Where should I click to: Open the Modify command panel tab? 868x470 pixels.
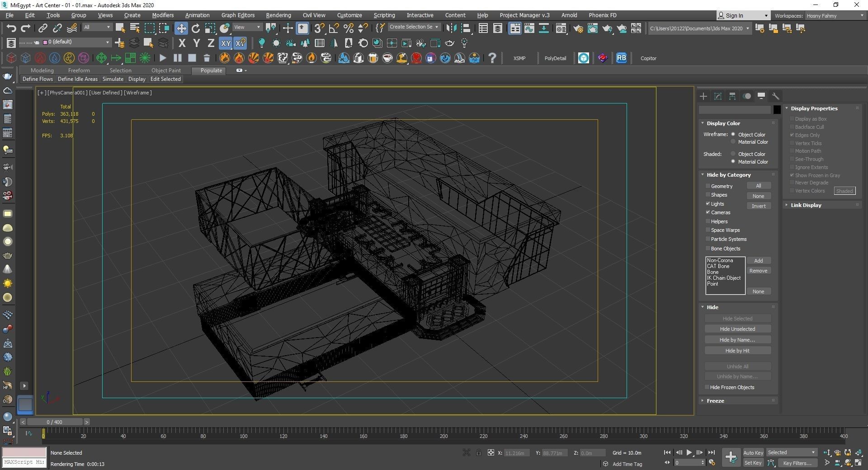(x=717, y=96)
